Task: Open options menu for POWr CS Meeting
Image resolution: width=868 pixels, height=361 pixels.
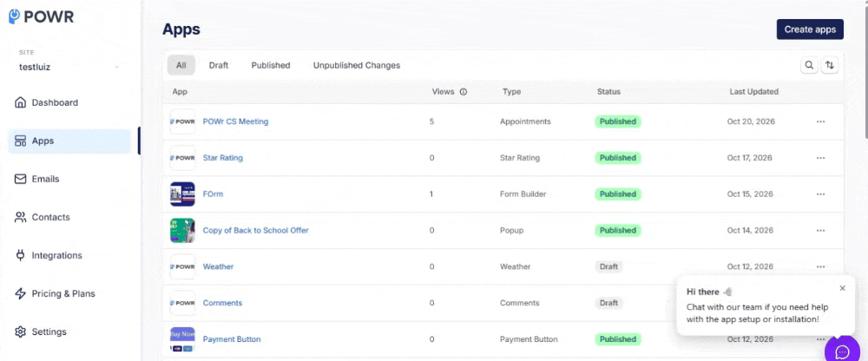Action: 820,121
